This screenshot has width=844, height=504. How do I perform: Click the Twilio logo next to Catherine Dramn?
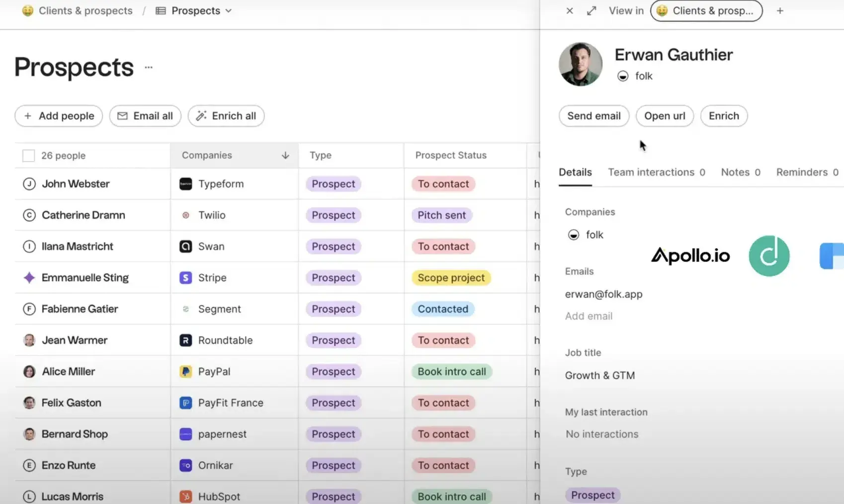pos(185,215)
